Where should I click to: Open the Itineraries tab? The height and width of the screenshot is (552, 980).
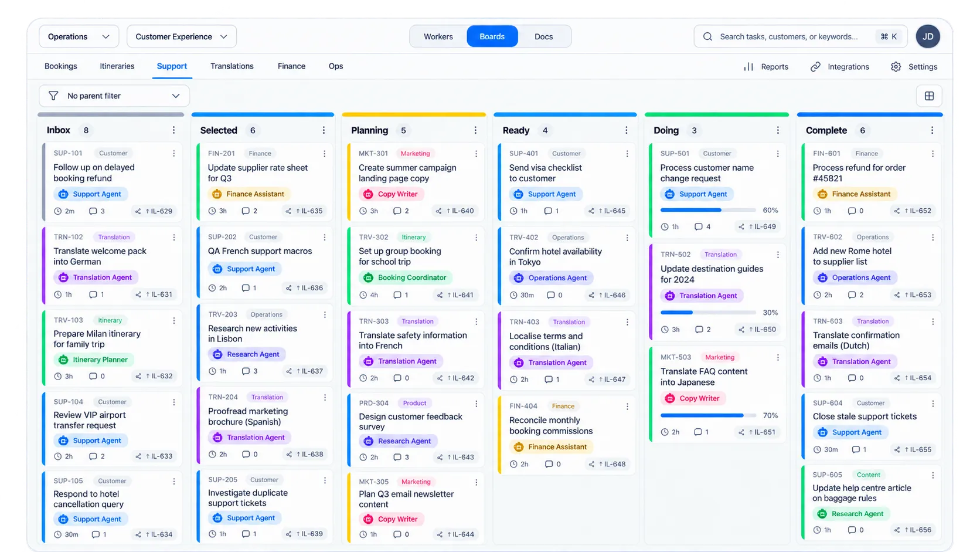[117, 66]
